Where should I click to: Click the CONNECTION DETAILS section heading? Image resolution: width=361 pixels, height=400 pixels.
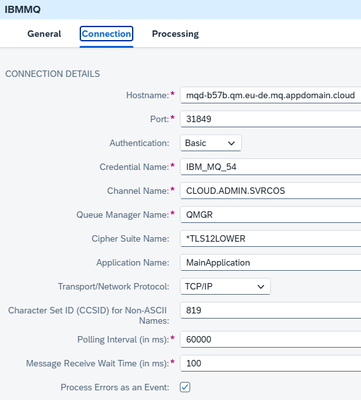point(53,74)
